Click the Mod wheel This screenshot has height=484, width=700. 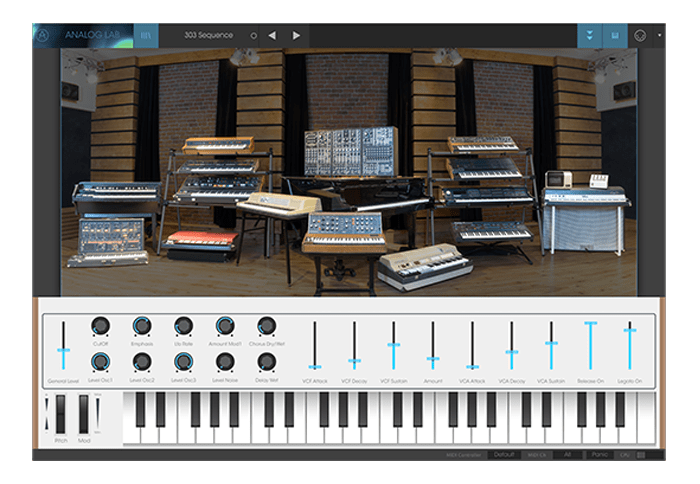[x=83, y=414]
